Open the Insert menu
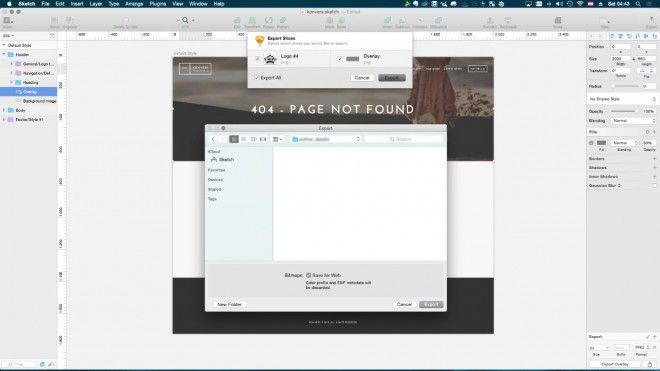The image size is (660, 371). click(x=77, y=4)
